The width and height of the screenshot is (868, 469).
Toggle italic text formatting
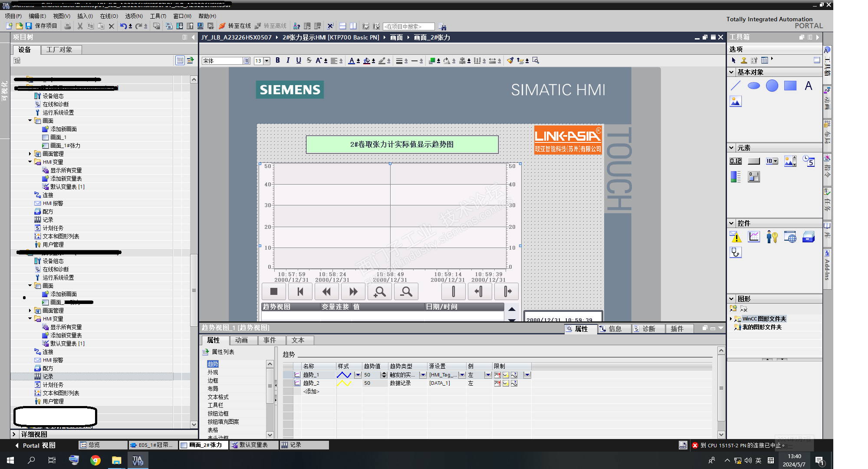click(x=288, y=60)
